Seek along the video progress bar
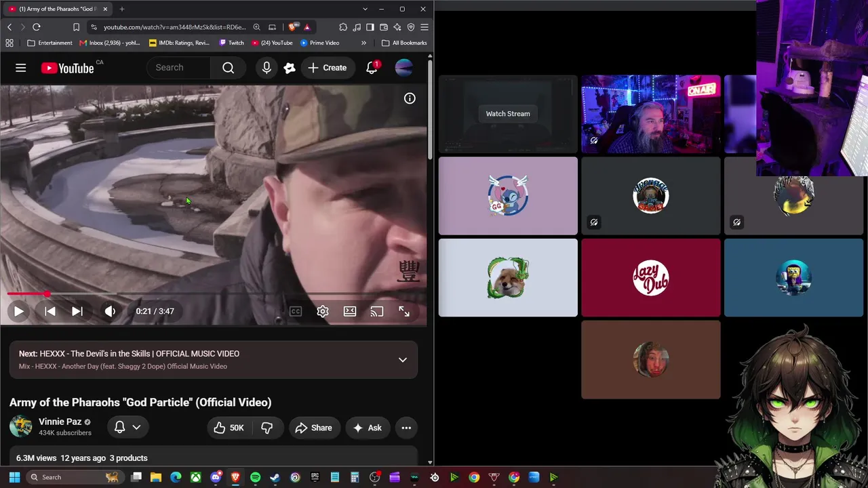Viewport: 868px width, 488px height. (x=214, y=294)
